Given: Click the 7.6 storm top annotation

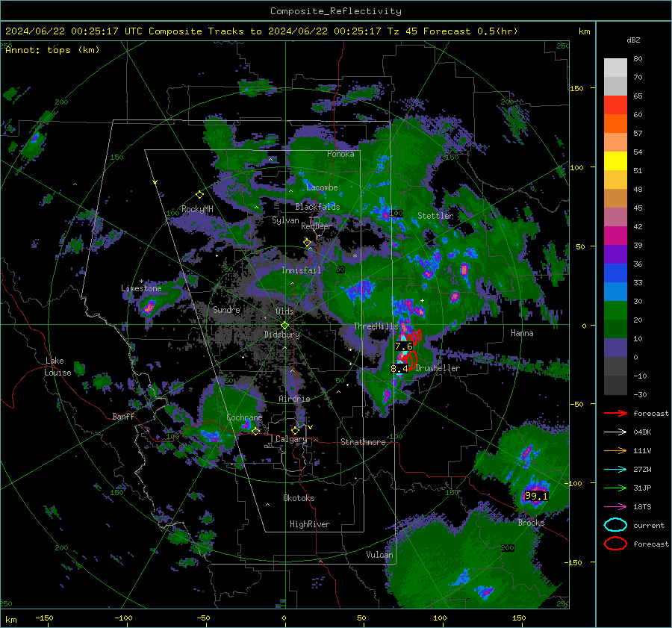Looking at the screenshot, I should pyautogui.click(x=404, y=346).
